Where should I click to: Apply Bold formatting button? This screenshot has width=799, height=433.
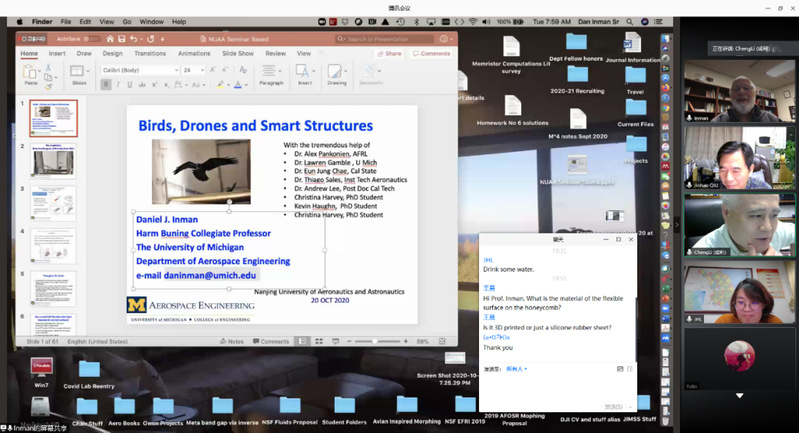pyautogui.click(x=106, y=84)
